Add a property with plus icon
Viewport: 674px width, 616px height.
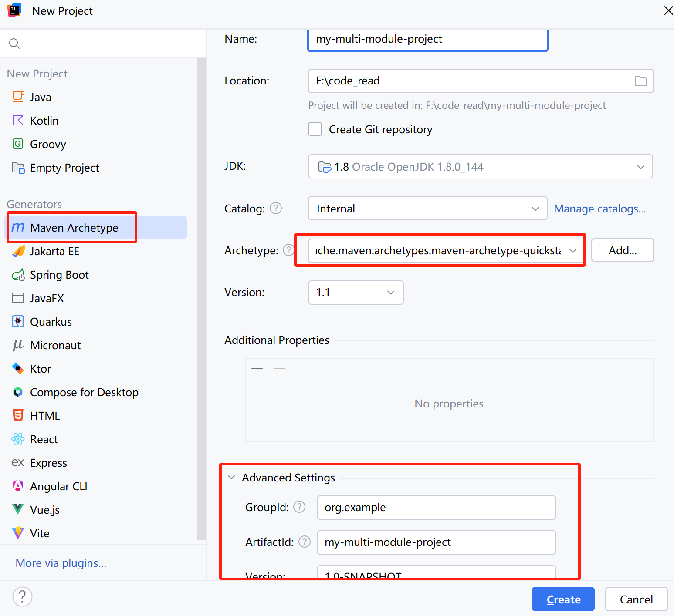(257, 369)
